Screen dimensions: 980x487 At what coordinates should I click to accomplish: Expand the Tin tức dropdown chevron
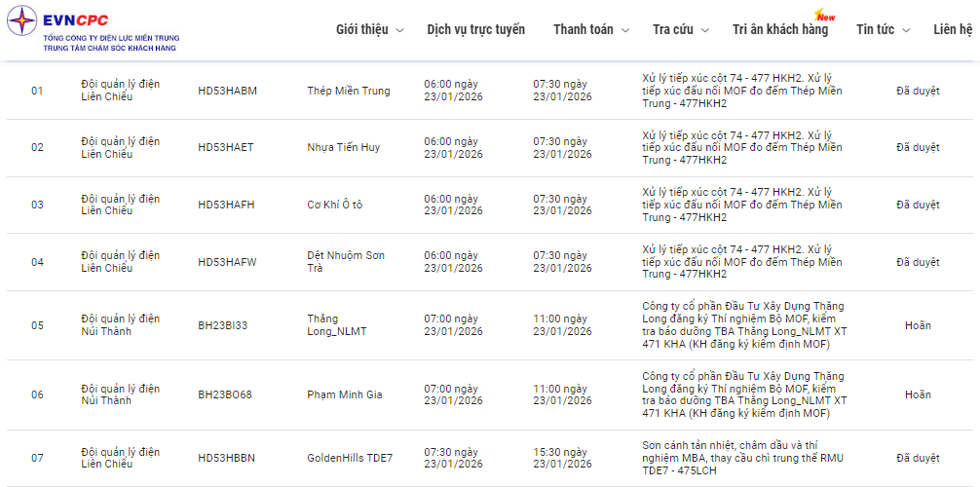(906, 30)
